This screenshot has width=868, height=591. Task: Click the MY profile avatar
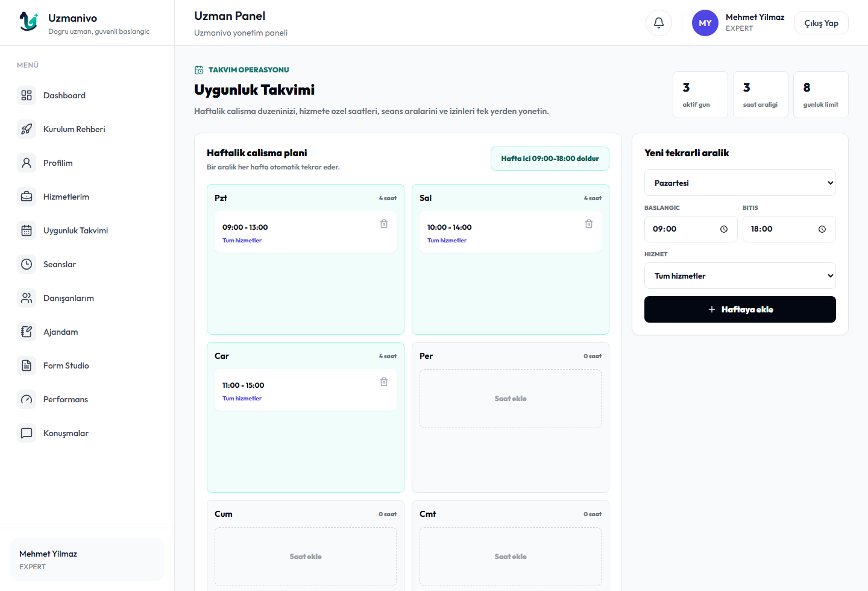tap(705, 23)
